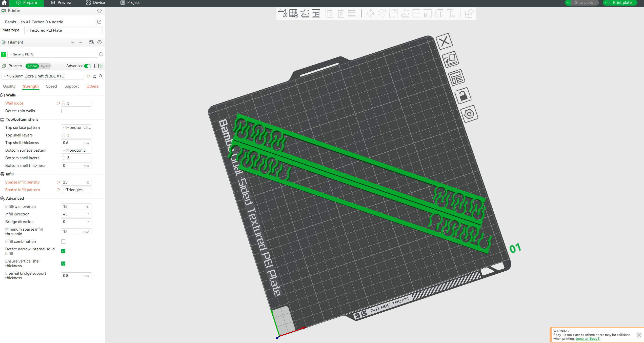The height and width of the screenshot is (343, 644).
Task: Open the Plate type dropdown
Action: [64, 30]
